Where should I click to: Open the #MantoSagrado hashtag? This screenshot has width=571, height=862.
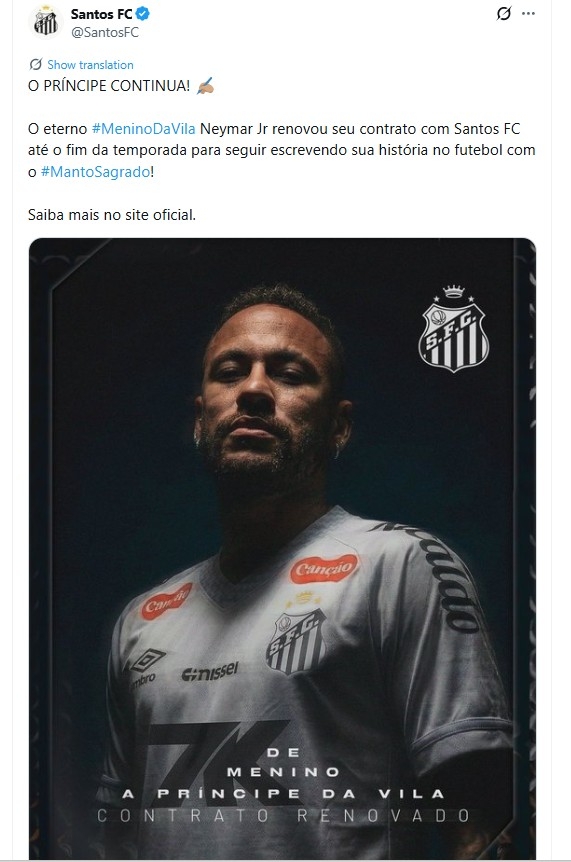click(x=96, y=172)
